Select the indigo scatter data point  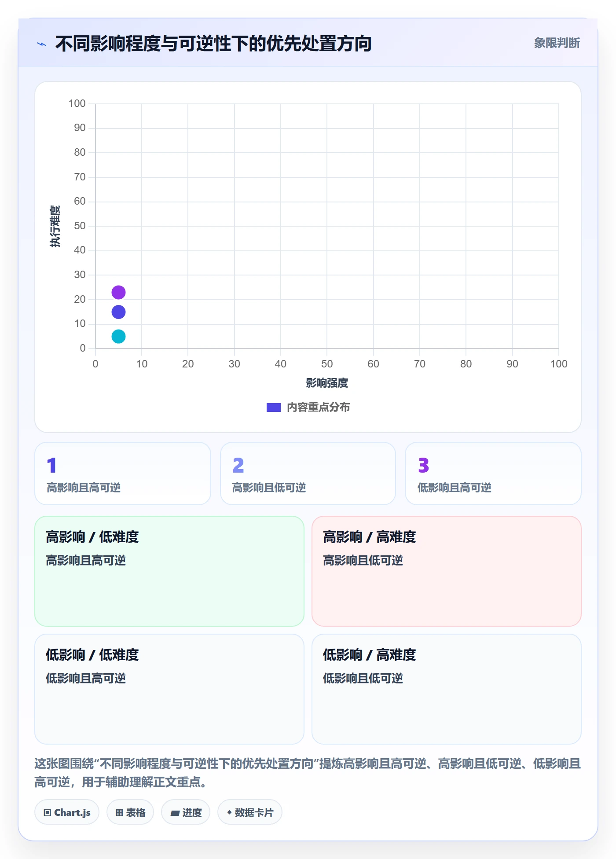click(118, 312)
